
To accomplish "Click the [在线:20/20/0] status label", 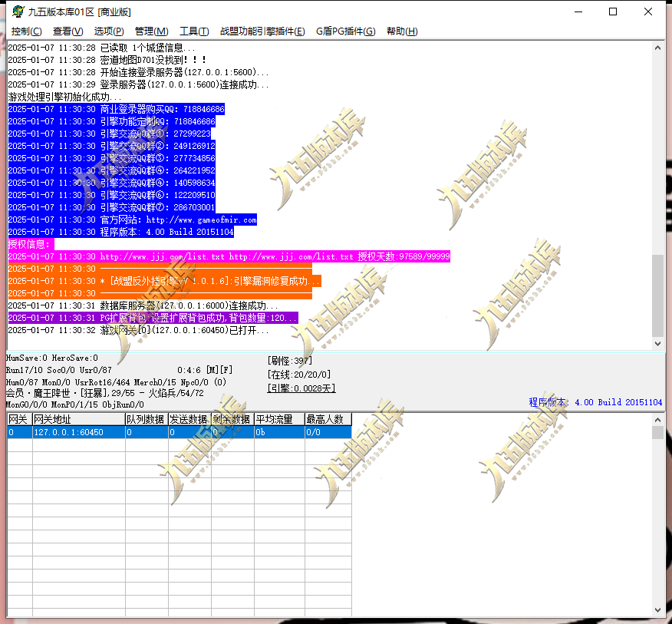I will [x=299, y=375].
